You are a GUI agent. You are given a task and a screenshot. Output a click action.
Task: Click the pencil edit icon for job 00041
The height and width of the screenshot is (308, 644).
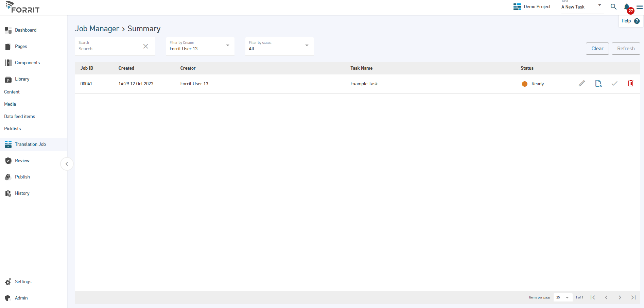point(582,84)
